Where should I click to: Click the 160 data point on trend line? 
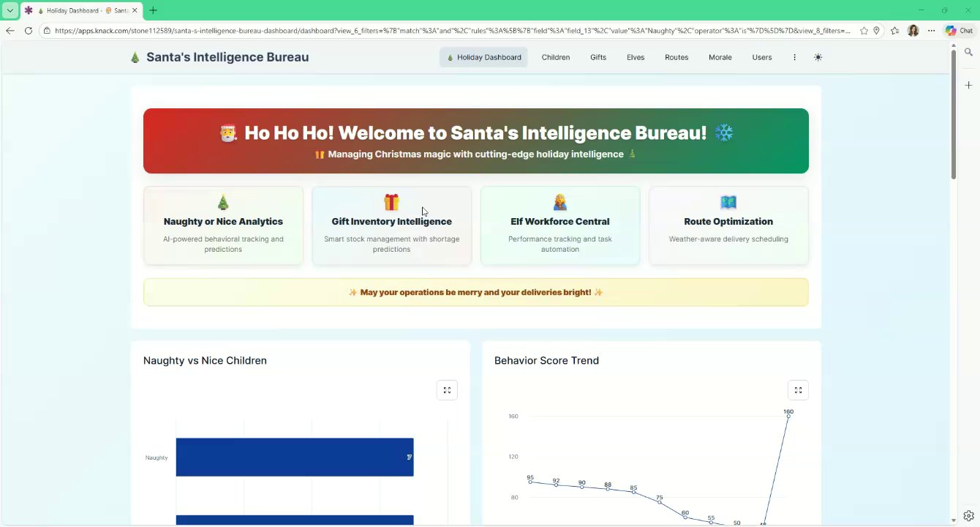click(788, 416)
